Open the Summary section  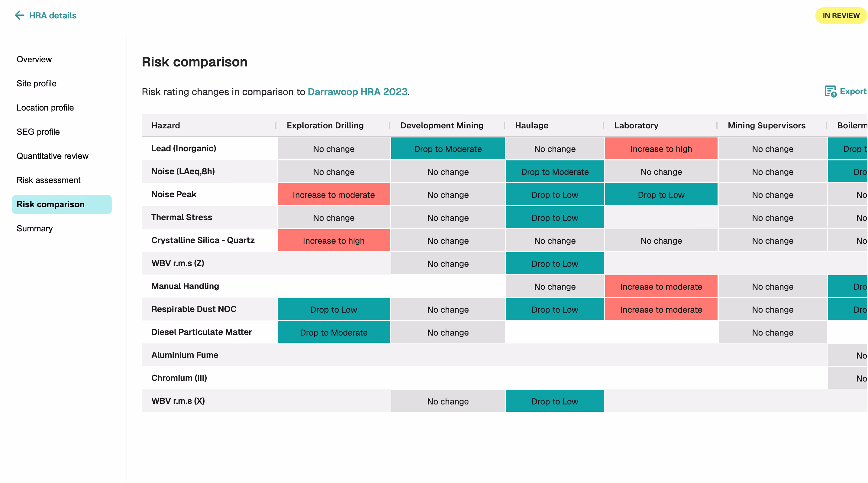click(34, 228)
